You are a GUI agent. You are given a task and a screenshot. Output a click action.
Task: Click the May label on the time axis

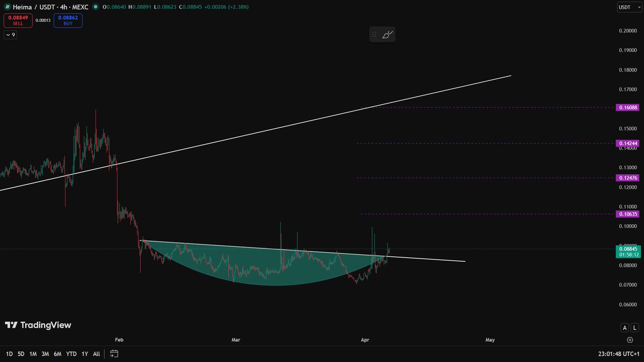coord(490,339)
